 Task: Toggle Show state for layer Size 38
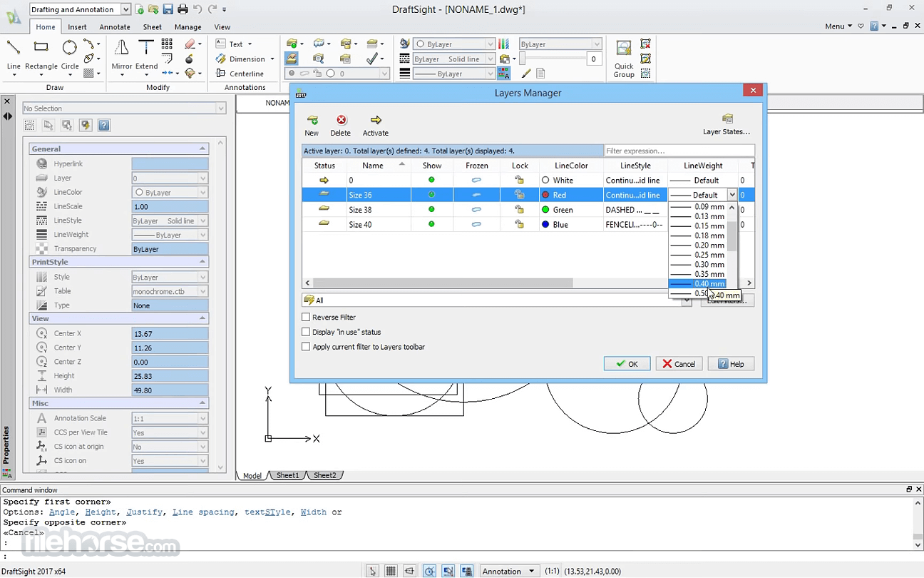(x=431, y=210)
